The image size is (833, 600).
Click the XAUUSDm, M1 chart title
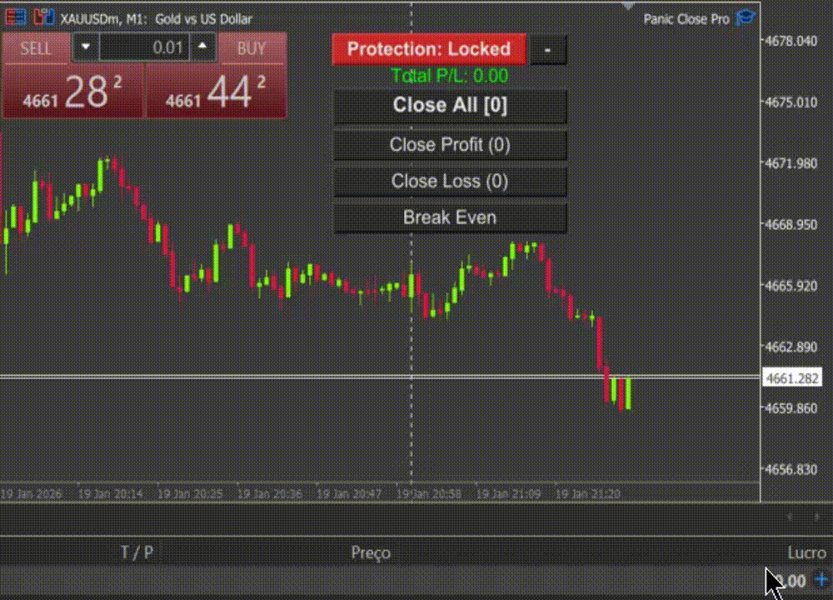pyautogui.click(x=110, y=18)
